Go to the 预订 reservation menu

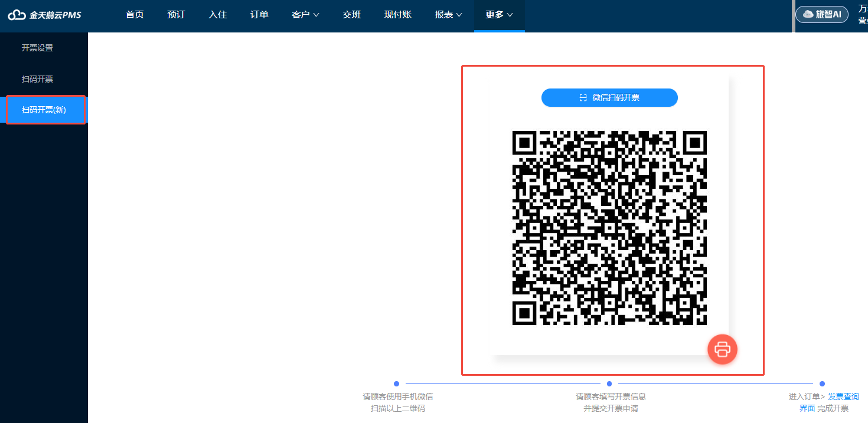coord(176,15)
